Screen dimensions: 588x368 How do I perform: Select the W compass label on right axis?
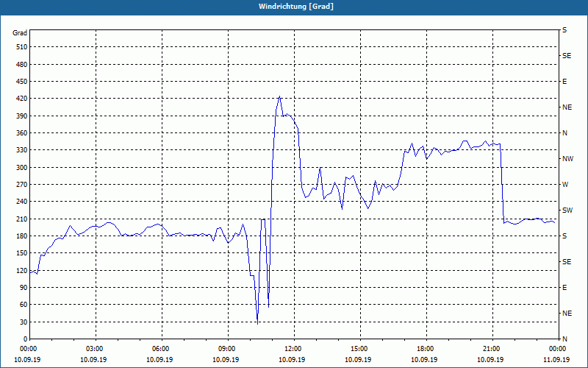[565, 185]
